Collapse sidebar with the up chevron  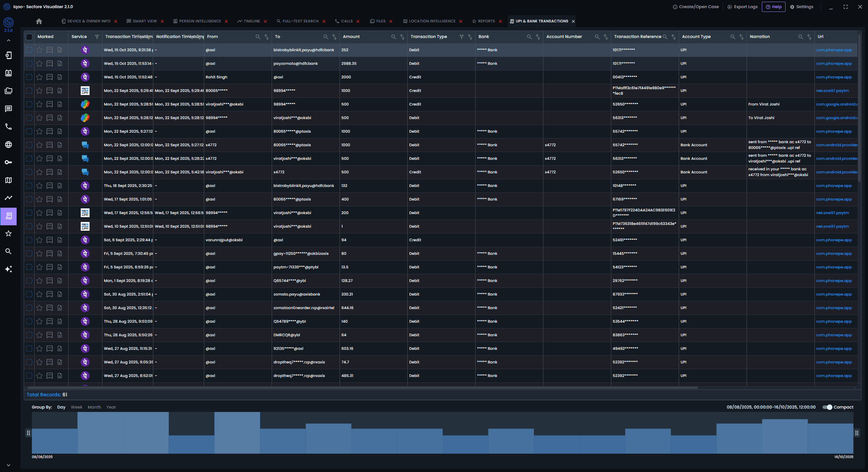click(8, 40)
